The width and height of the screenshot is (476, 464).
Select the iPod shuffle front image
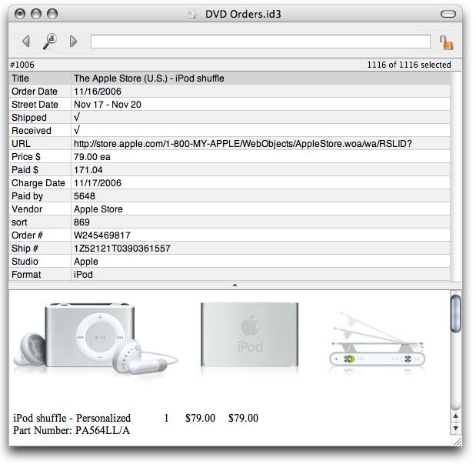point(95,337)
